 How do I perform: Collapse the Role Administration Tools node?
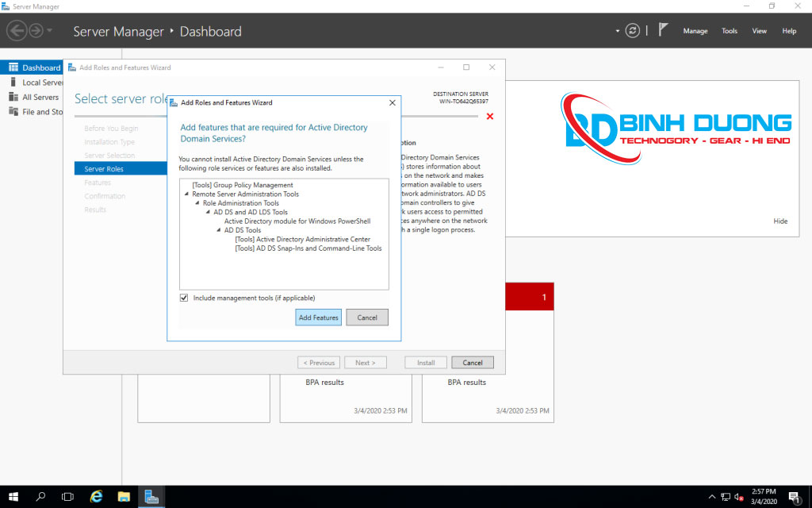[196, 203]
